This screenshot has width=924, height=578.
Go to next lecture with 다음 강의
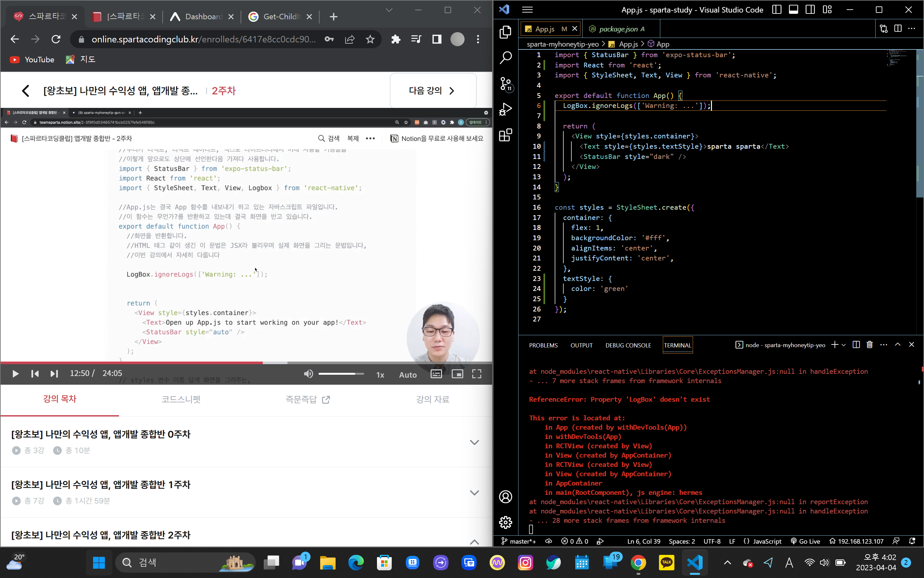(x=433, y=91)
